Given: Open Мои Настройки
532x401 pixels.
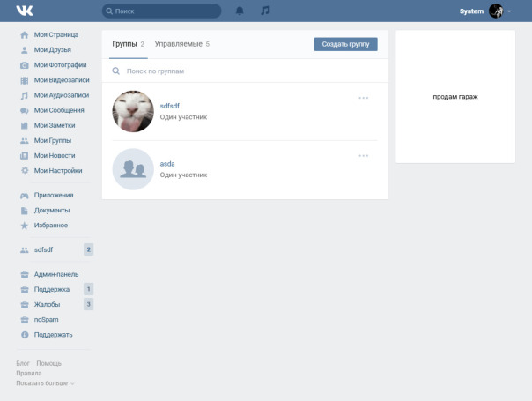Looking at the screenshot, I should tap(58, 170).
